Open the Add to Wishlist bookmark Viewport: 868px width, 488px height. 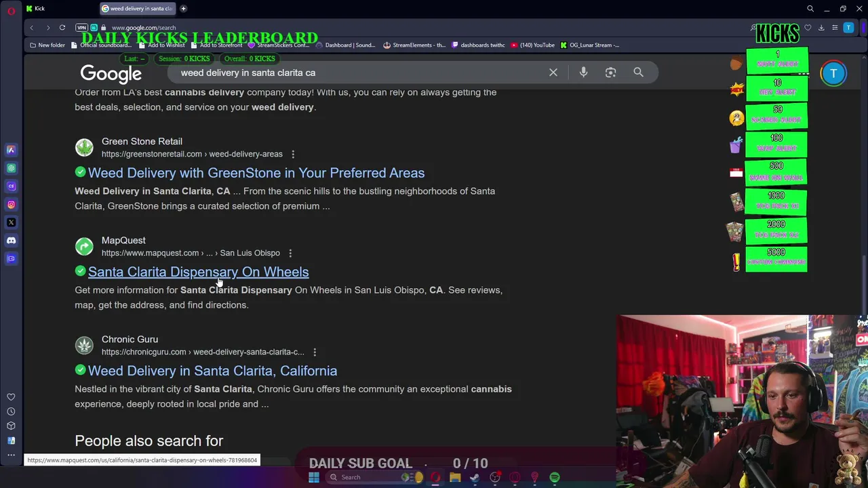(x=161, y=45)
